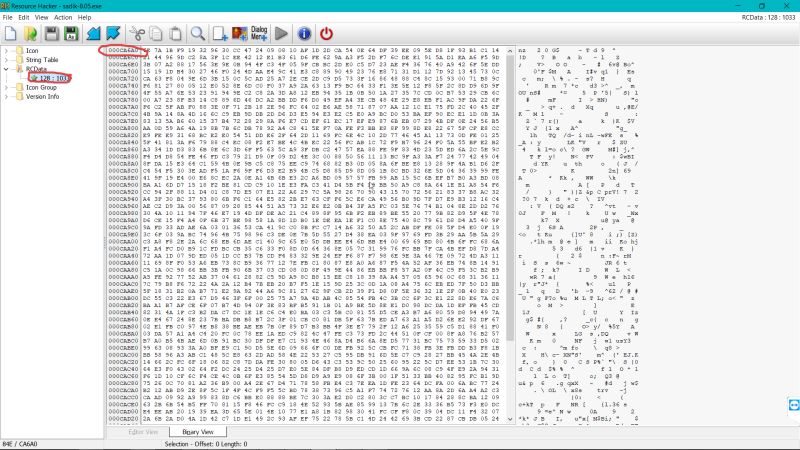Click the TeamViewer icon at the right edge
800x450 pixels.
tap(794, 405)
